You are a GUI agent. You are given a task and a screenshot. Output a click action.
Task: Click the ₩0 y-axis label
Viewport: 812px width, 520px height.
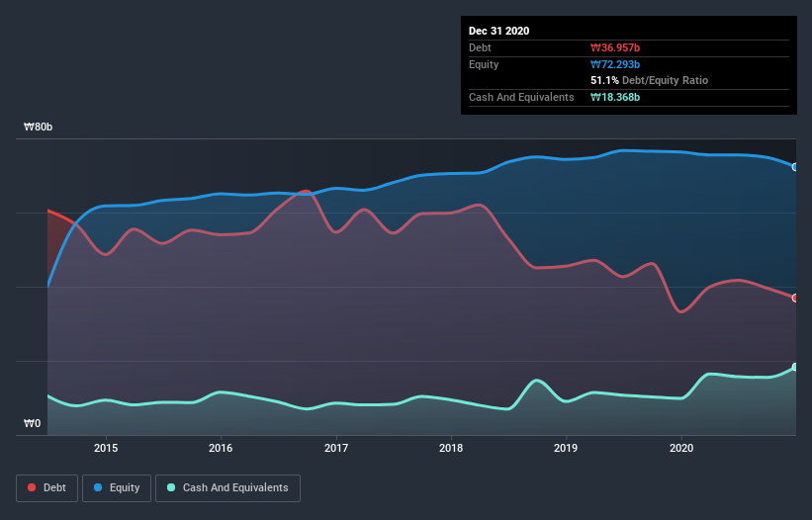(x=32, y=424)
